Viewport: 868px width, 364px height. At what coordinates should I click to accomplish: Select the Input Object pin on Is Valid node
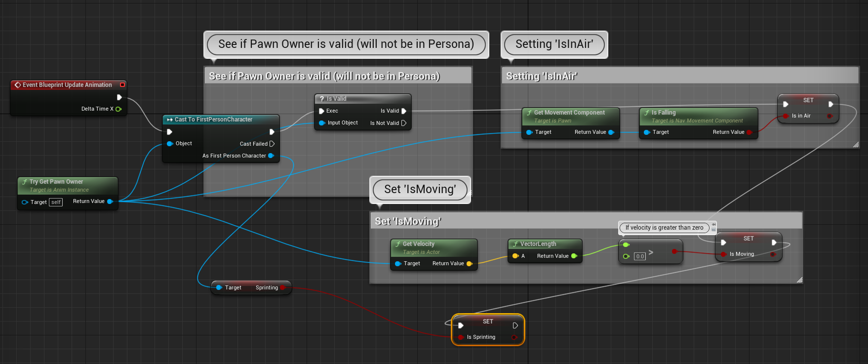click(322, 123)
